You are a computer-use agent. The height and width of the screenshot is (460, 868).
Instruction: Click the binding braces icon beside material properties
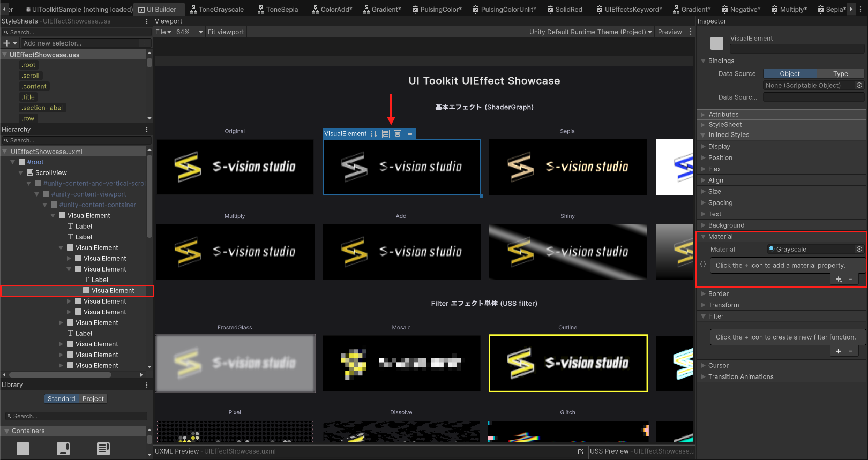tap(703, 265)
